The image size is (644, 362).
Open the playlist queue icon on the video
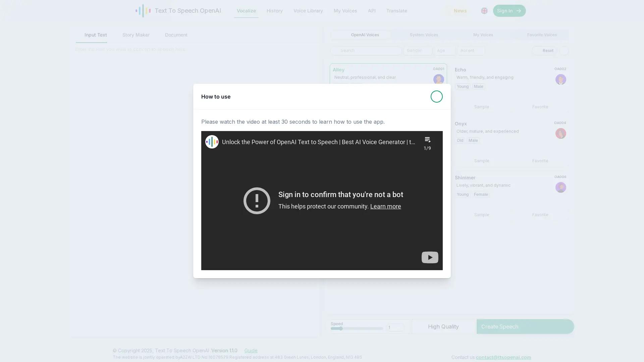pos(428,140)
